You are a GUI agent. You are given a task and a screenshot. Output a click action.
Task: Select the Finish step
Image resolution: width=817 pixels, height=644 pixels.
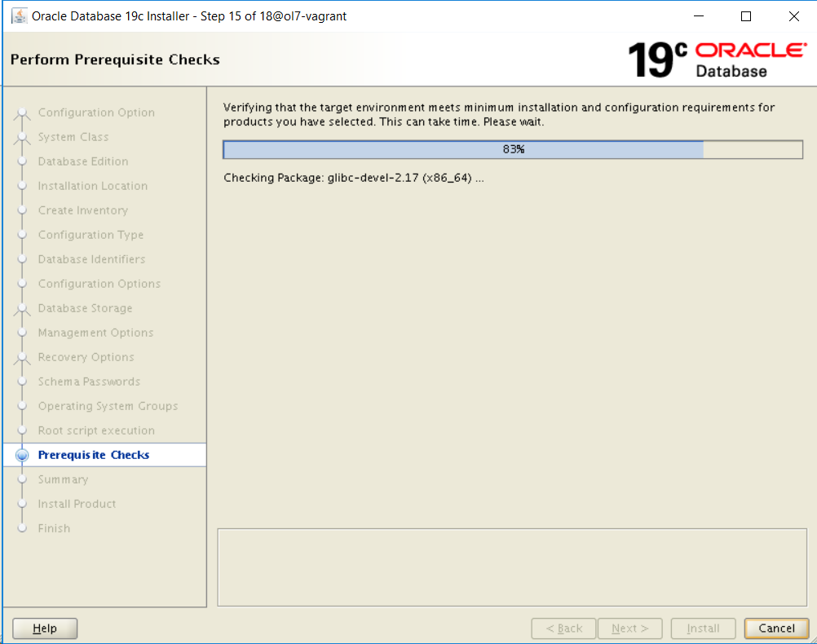click(x=54, y=528)
